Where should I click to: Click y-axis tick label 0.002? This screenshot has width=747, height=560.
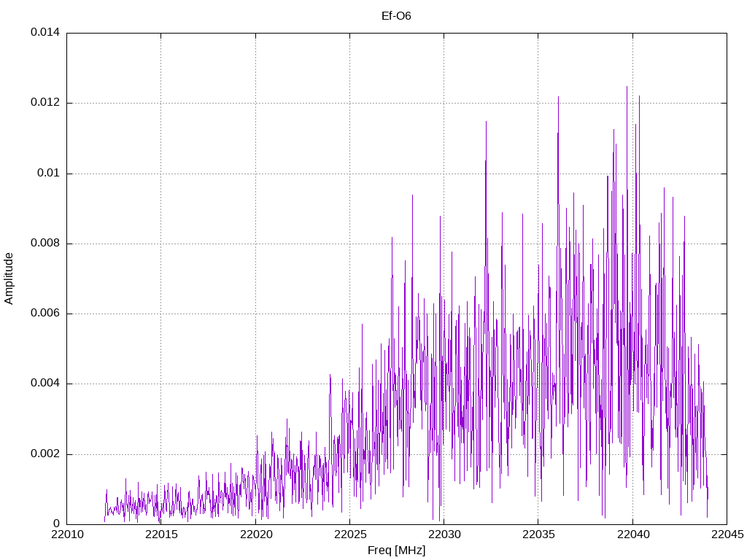pyautogui.click(x=45, y=454)
